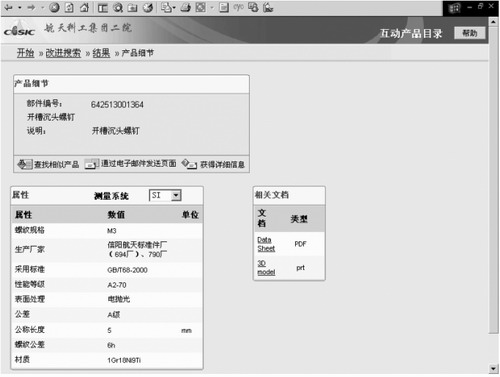Click the toolbar icon with stacked windows
500x377 pixels.
(x=253, y=7)
